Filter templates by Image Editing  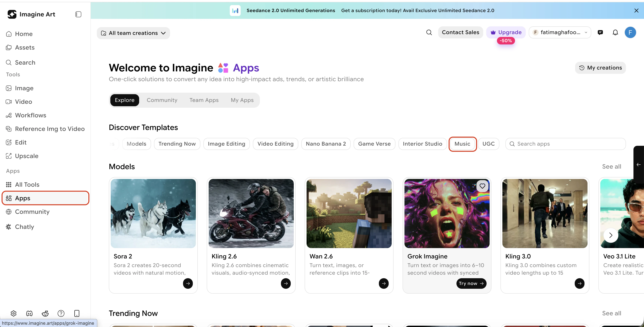pyautogui.click(x=227, y=144)
